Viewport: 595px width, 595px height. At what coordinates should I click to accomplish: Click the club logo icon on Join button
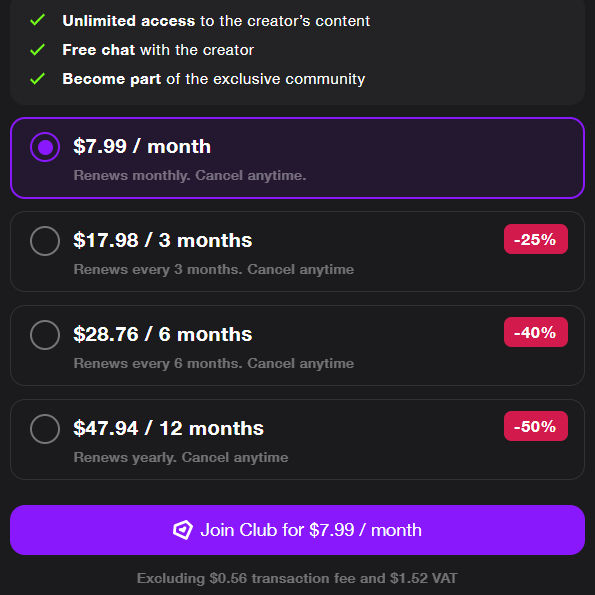(183, 530)
